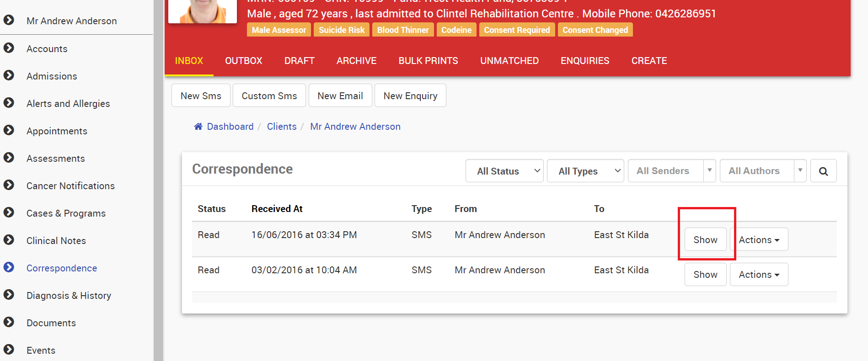This screenshot has height=361, width=868.
Task: Go to the UNMATCHED tab
Action: [x=509, y=61]
